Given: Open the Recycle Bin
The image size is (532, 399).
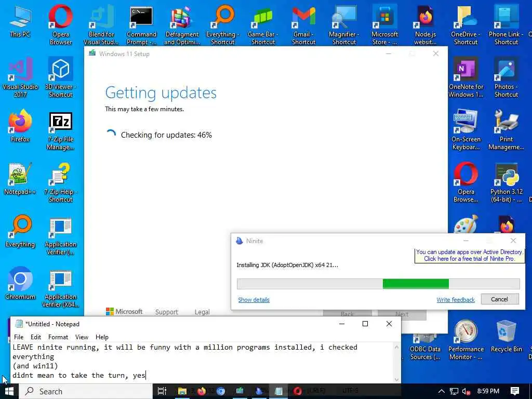Looking at the screenshot, I should coord(506,337).
